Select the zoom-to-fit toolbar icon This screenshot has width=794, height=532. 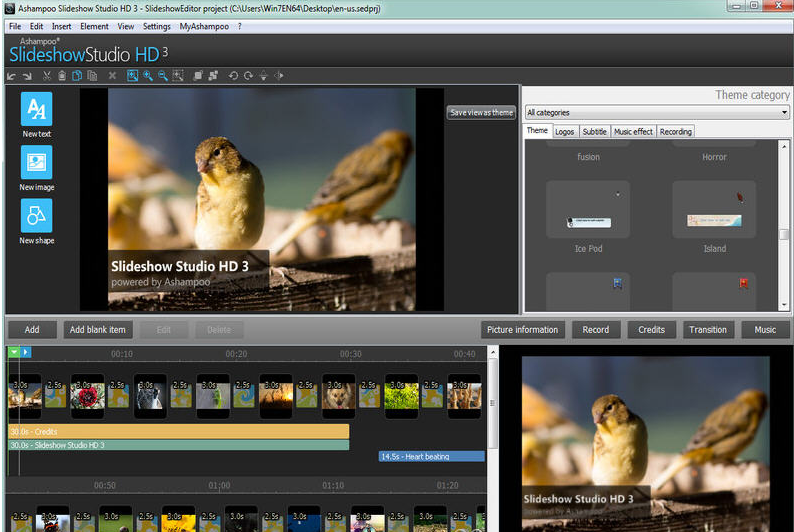132,76
